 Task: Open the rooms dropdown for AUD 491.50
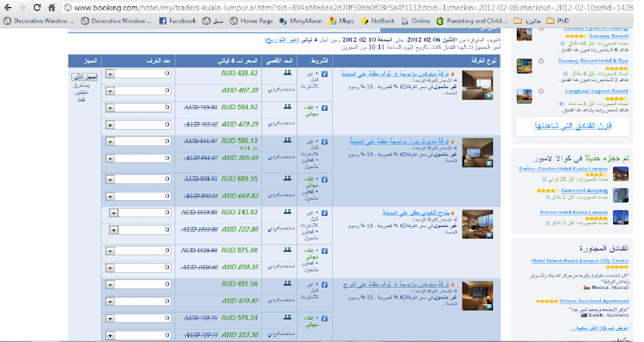click(110, 284)
